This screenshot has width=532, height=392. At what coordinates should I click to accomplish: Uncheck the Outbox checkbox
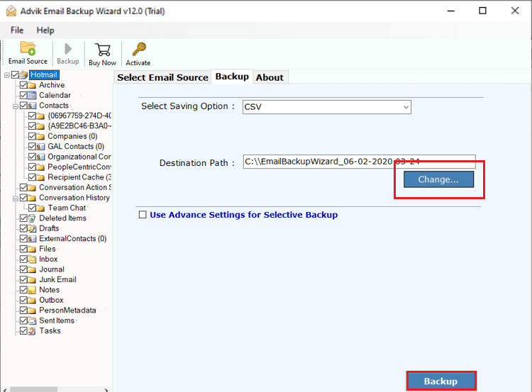(x=23, y=300)
